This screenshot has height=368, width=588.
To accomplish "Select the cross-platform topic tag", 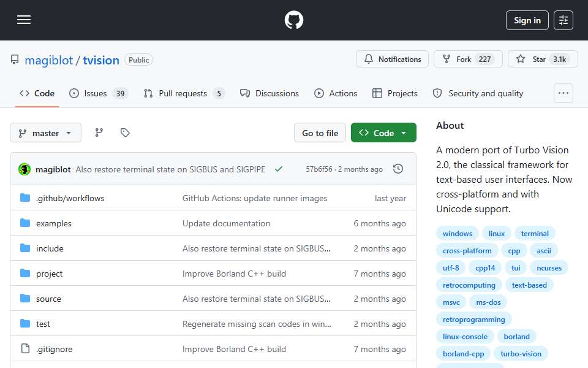I will (x=467, y=251).
